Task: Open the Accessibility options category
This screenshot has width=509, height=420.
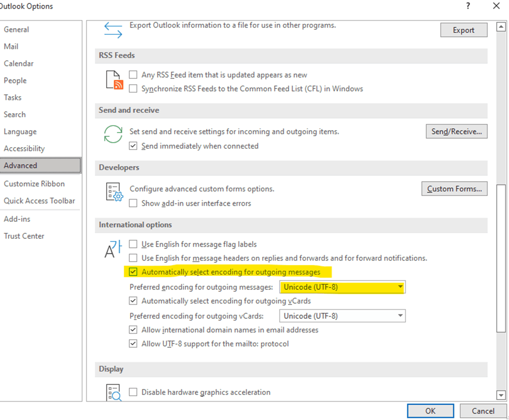Action: [40, 149]
